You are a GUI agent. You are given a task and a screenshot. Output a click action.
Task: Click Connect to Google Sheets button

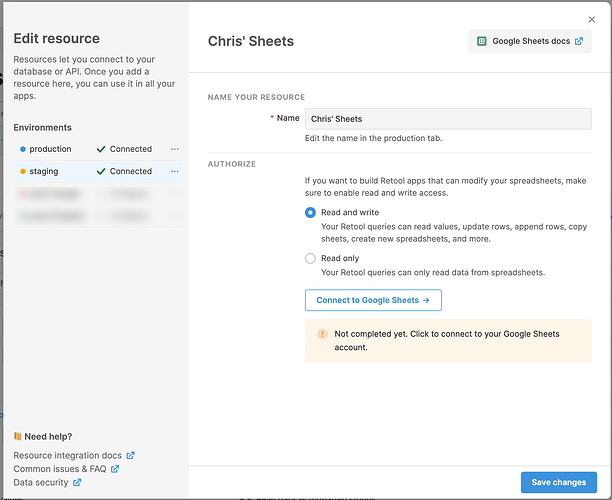(x=373, y=300)
